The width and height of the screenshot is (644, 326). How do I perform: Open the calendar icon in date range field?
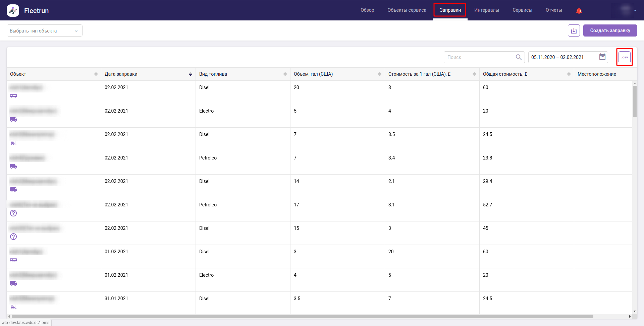(602, 57)
